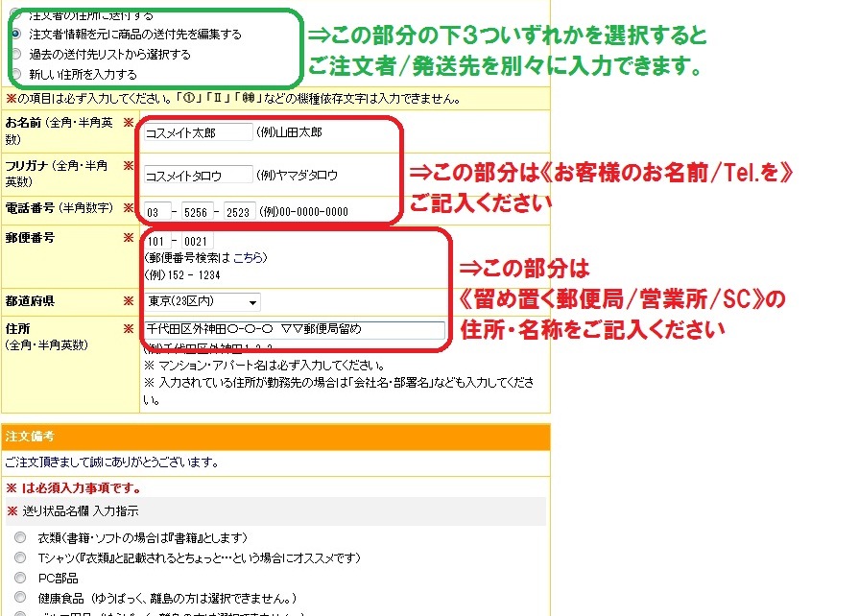Click the postal code field containing 101
859x616 pixels.
pos(157,241)
